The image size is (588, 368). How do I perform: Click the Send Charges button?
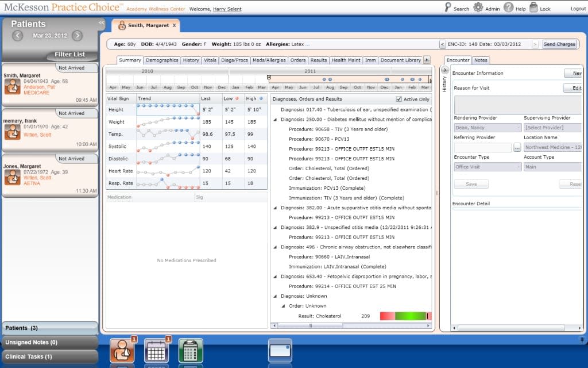(559, 43)
